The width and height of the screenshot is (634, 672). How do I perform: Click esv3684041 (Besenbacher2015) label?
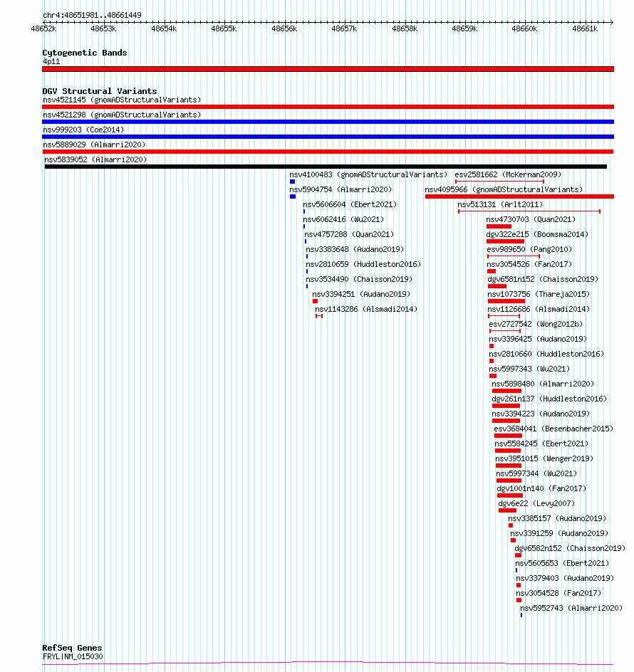pos(554,429)
